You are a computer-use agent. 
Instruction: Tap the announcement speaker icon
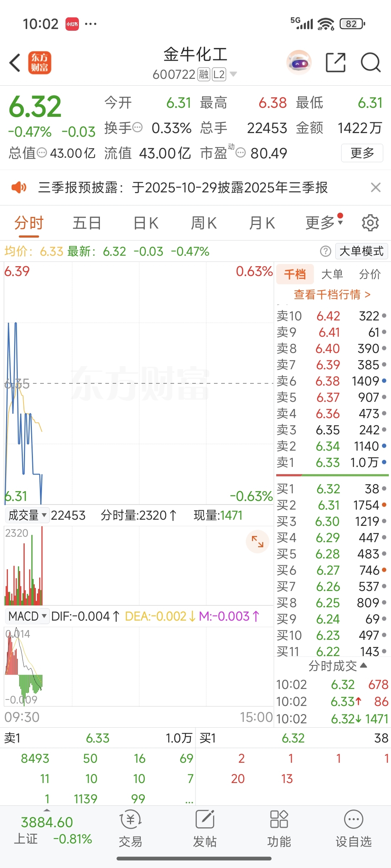(19, 187)
